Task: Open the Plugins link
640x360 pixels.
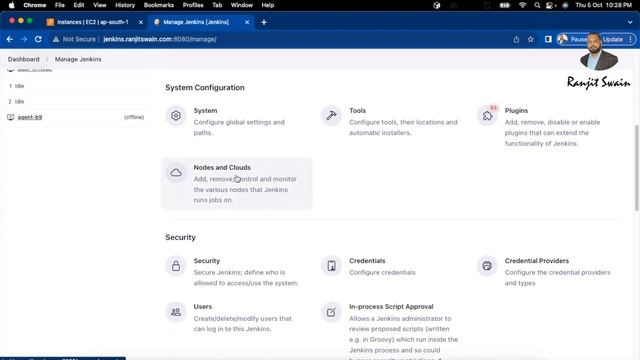Action: coord(516,111)
